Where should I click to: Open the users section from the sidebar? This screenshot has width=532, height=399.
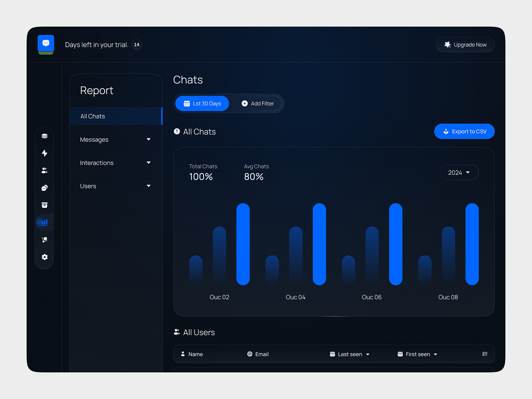coord(44,171)
